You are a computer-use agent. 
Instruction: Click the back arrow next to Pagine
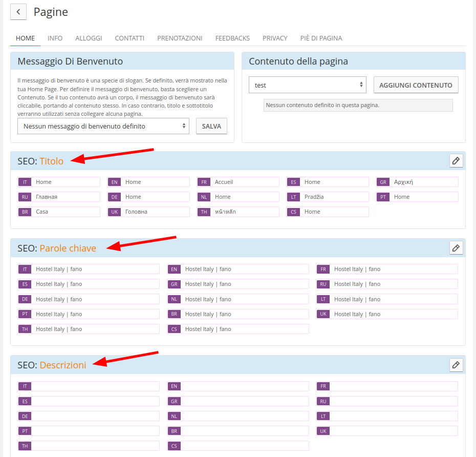pyautogui.click(x=18, y=12)
